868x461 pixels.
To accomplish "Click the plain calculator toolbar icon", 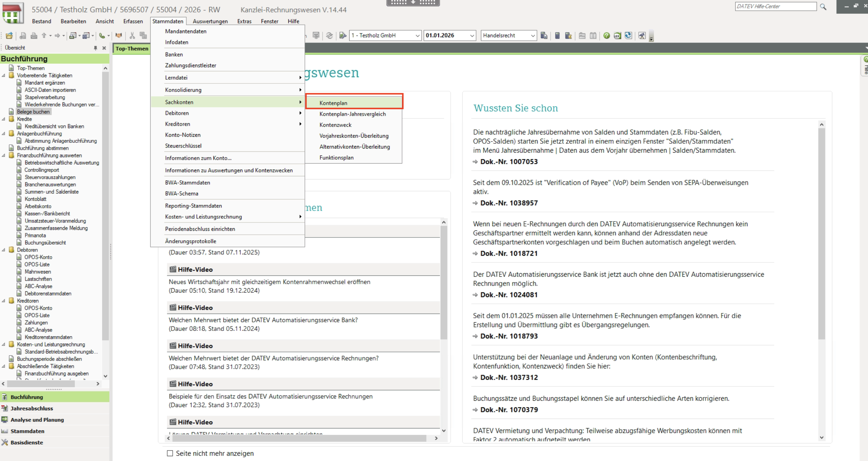I will tap(557, 35).
